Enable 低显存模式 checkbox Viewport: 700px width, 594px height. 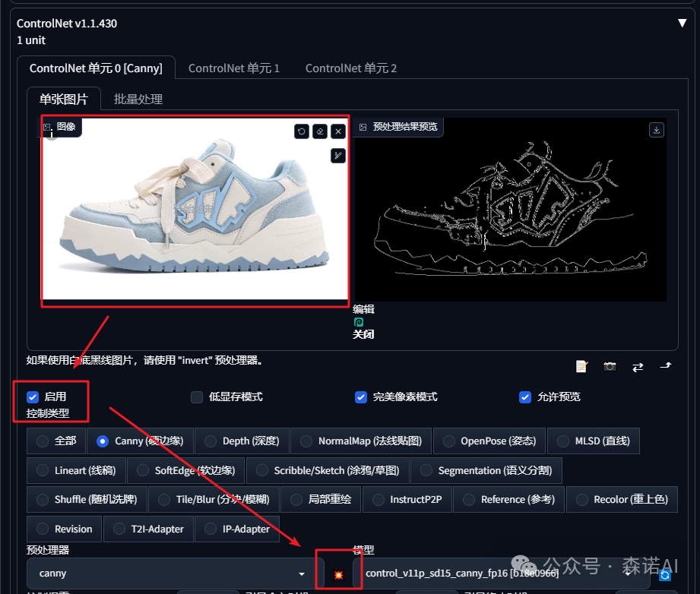click(196, 397)
